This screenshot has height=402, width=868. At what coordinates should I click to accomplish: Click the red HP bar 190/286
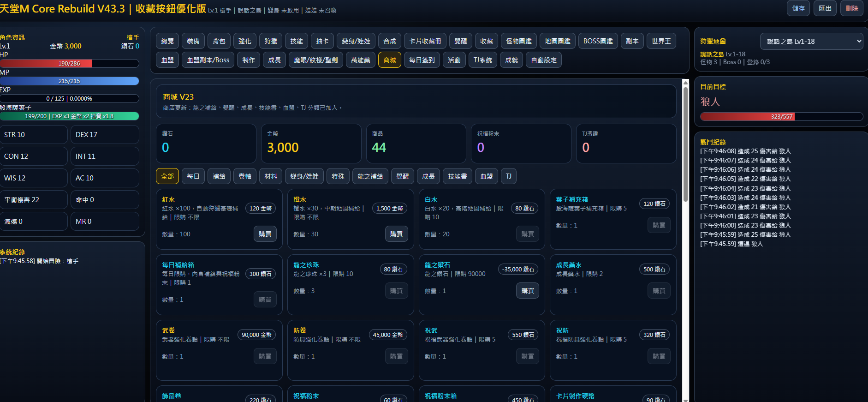[69, 63]
